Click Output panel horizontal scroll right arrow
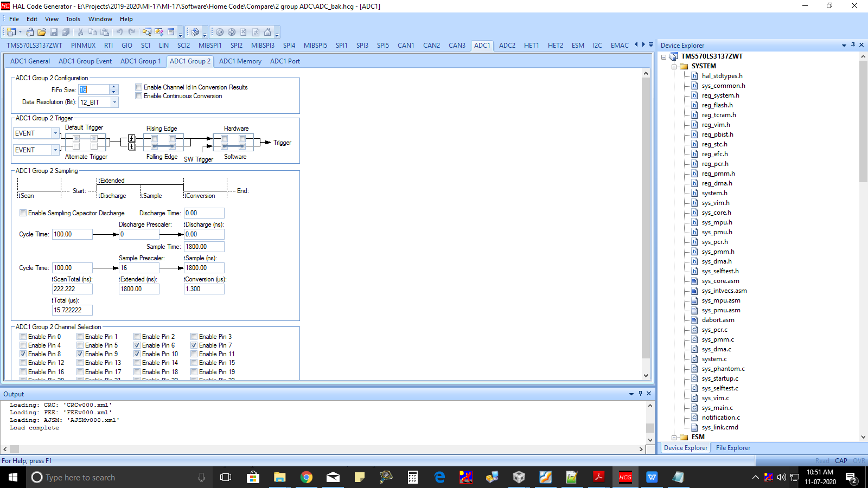Screen dimensions: 868x488 click(x=641, y=449)
